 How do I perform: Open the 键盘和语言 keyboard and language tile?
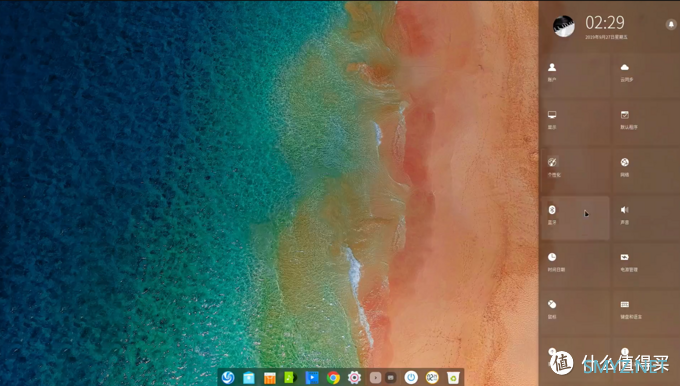coord(646,312)
